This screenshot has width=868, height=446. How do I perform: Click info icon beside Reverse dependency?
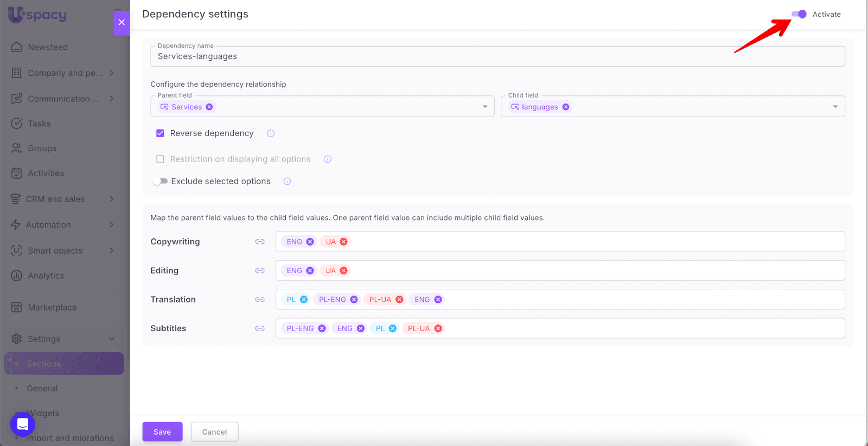coord(271,133)
